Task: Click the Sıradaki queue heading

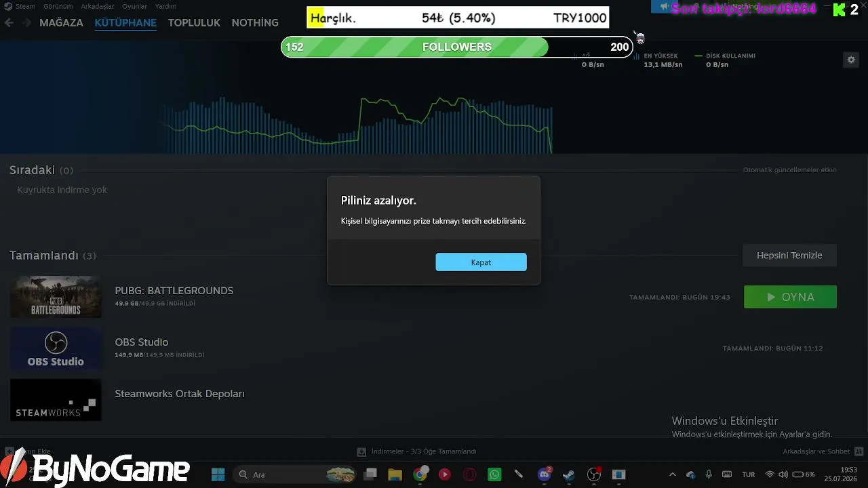Action: pyautogui.click(x=32, y=170)
